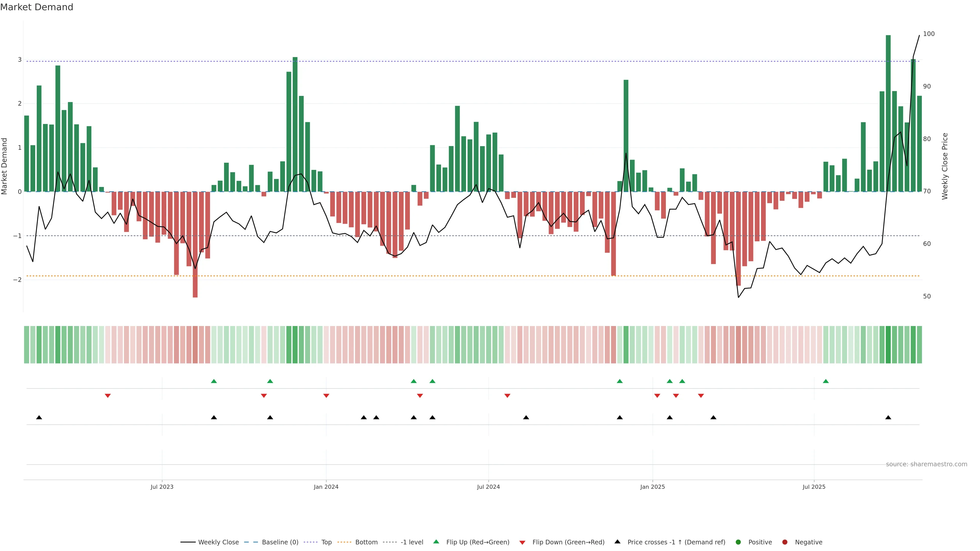Viewport: 980px width, 551px height.
Task: Click the leftmost red flip-down marker before Jul 2023
Action: click(108, 396)
